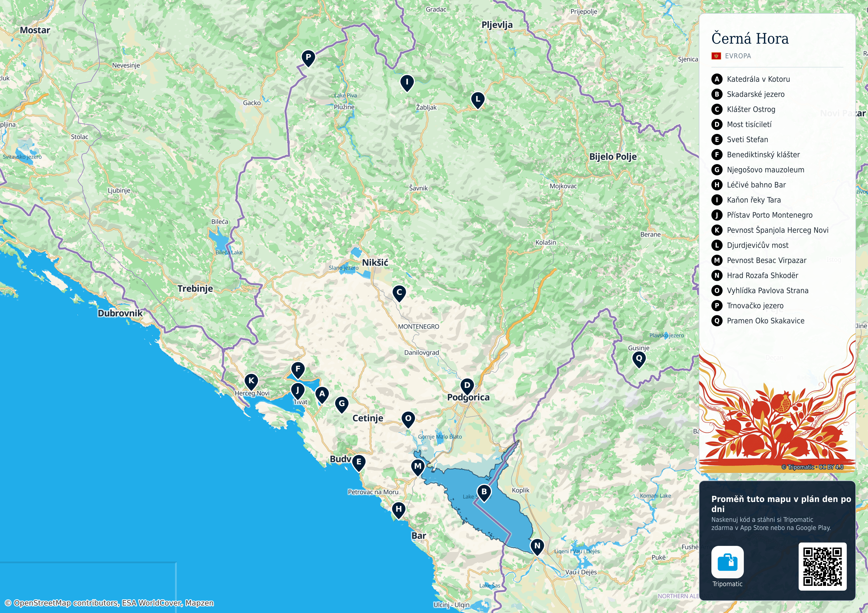Click the Žabljak town label
Image resolution: width=868 pixels, height=613 pixels.
[x=426, y=107]
